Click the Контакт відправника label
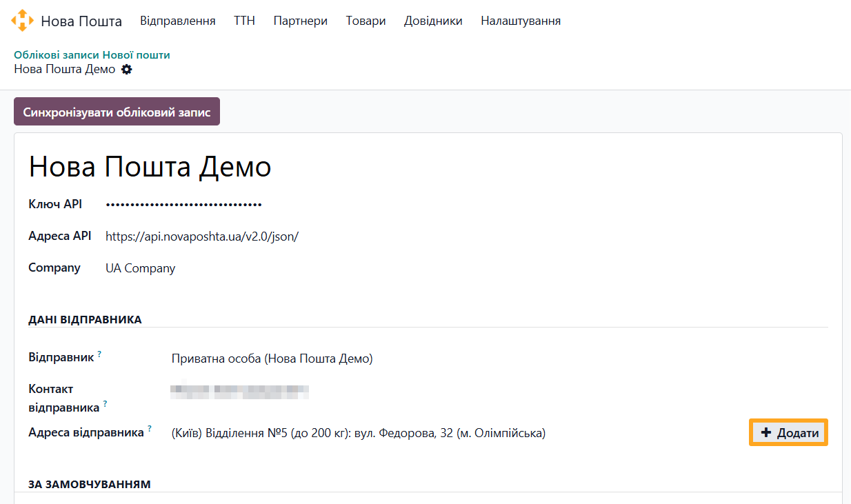The image size is (851, 504). [64, 398]
